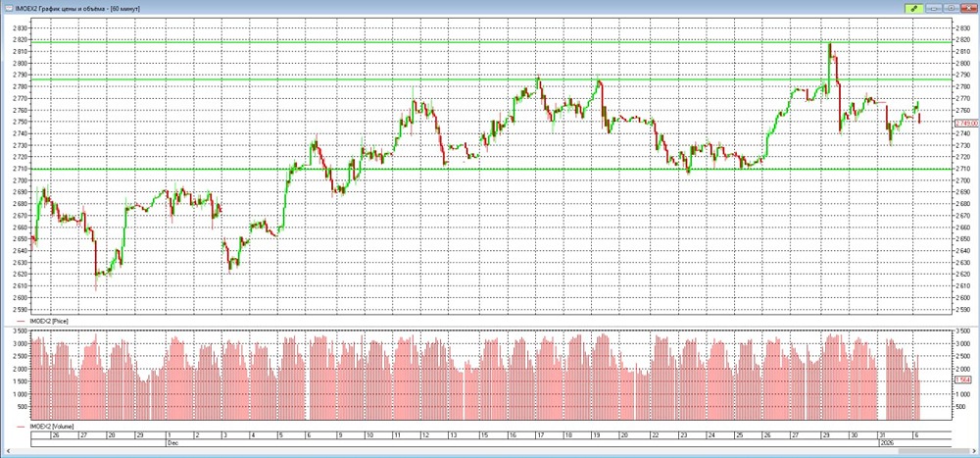Screen dimensions: 980x458
Task: Click 2 590 on the left price axis
Action: [20, 309]
